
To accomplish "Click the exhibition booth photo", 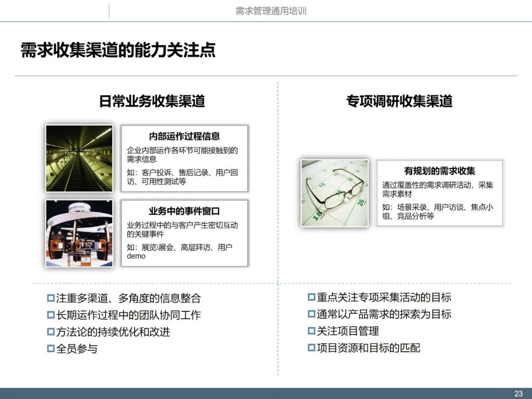I will (79, 233).
